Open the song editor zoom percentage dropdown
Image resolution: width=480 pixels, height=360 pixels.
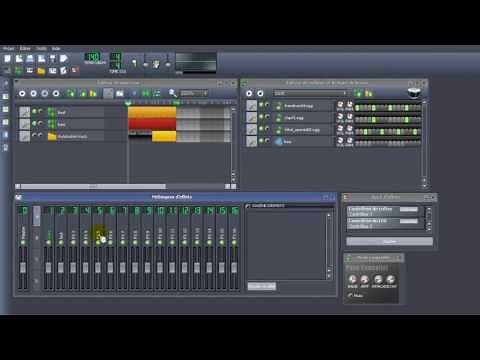(x=193, y=93)
